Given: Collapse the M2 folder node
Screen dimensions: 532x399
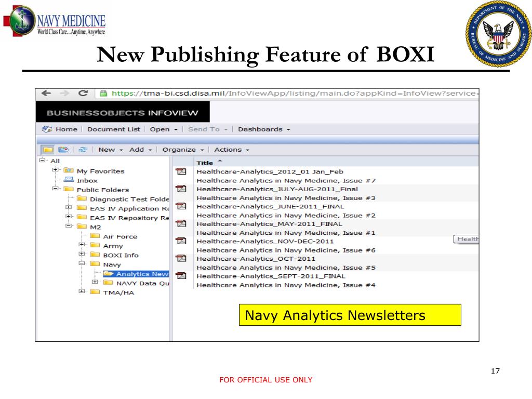Looking at the screenshot, I should [x=69, y=225].
